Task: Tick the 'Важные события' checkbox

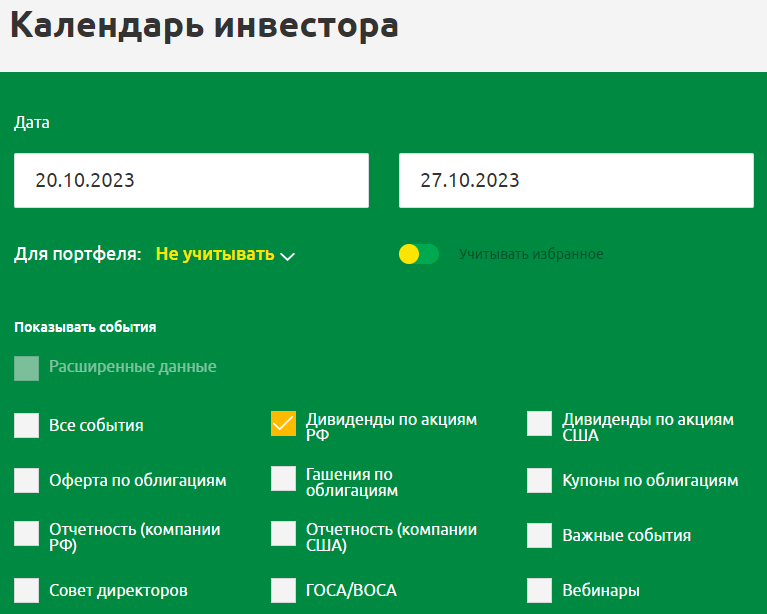Action: (540, 535)
